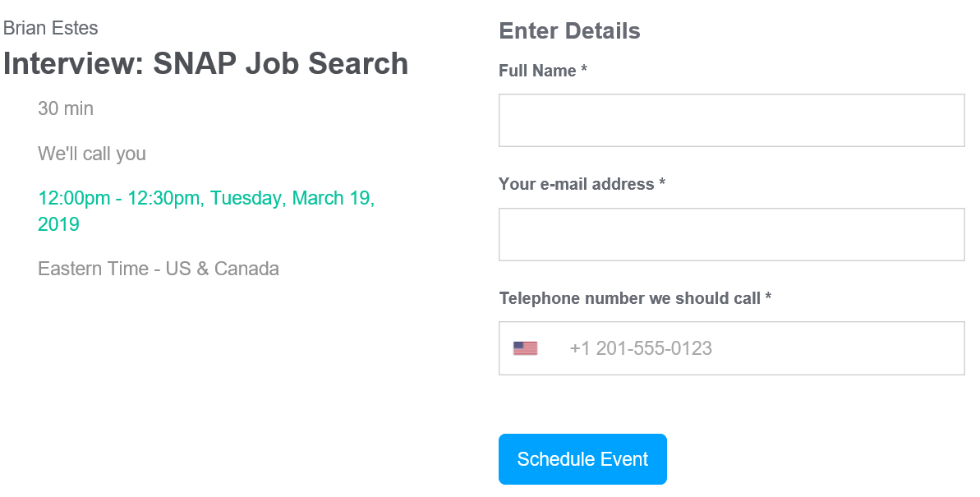This screenshot has height=497, width=980.
Task: Click the green 12:00pm - 12:30pm time text
Action: pyautogui.click(x=206, y=199)
